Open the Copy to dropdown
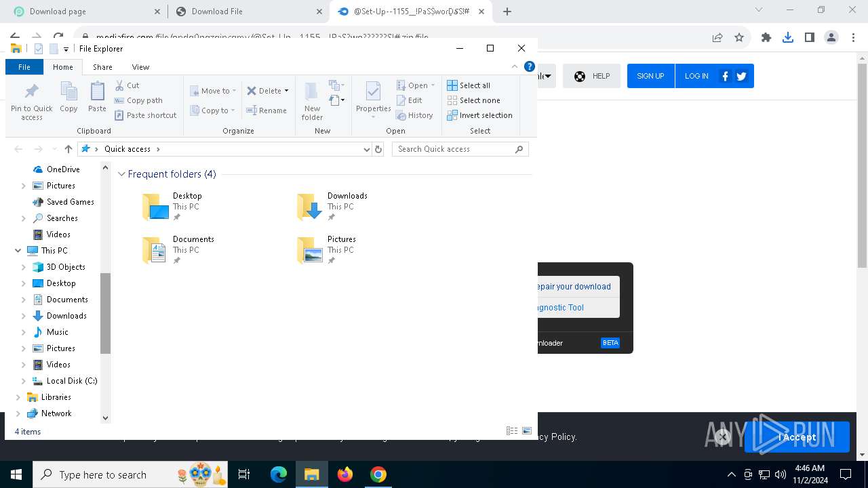This screenshot has height=488, width=868. (x=213, y=110)
